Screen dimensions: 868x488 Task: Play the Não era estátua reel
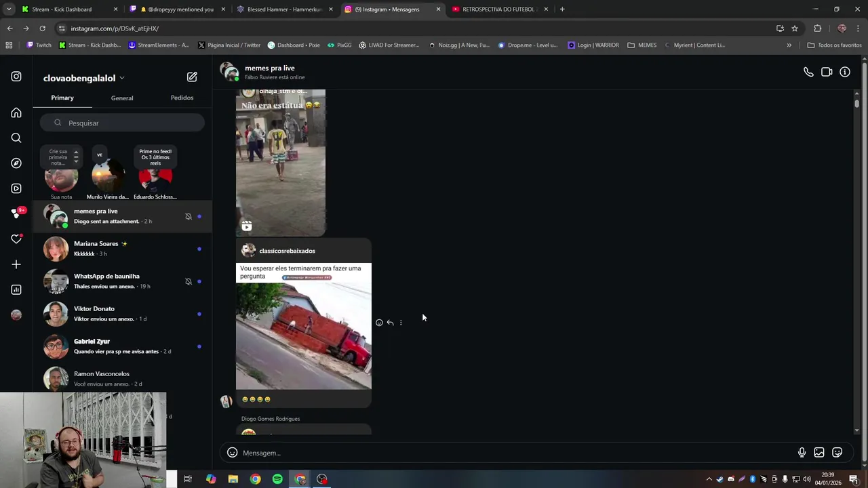[x=281, y=163]
